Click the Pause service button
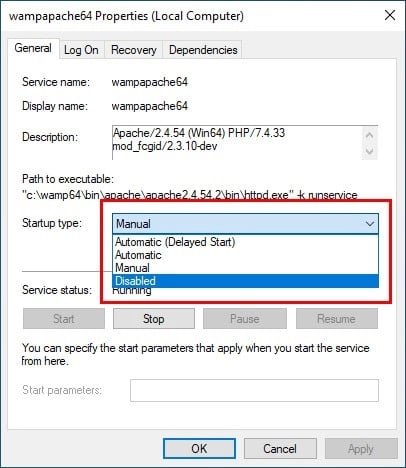The height and width of the screenshot is (468, 406). pyautogui.click(x=245, y=319)
